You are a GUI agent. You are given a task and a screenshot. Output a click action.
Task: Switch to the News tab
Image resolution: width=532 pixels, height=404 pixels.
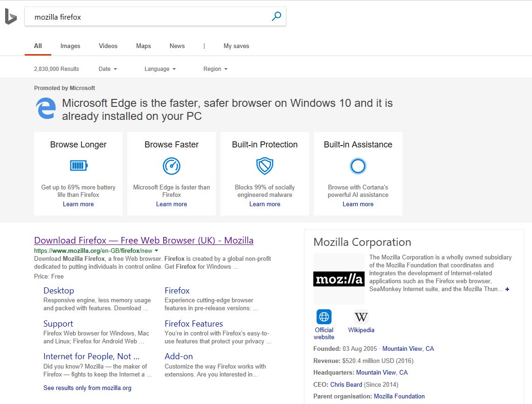point(177,46)
